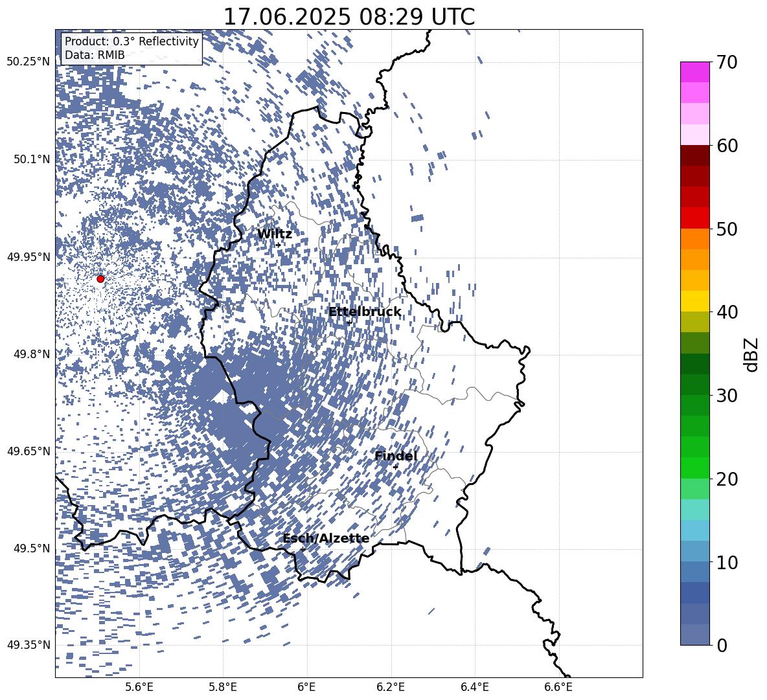Viewport: 767px width, 700px height.
Task: Click the Findel city label
Action: coord(396,456)
